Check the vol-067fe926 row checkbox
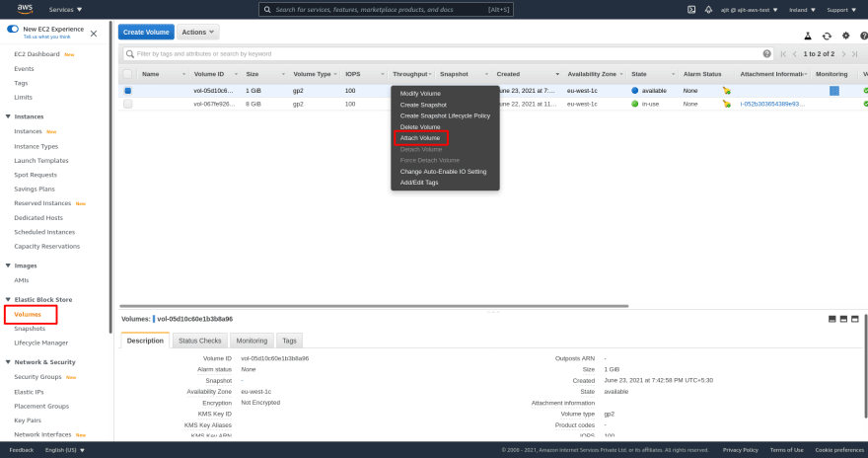Viewport: 868px width, 458px height. coord(128,104)
